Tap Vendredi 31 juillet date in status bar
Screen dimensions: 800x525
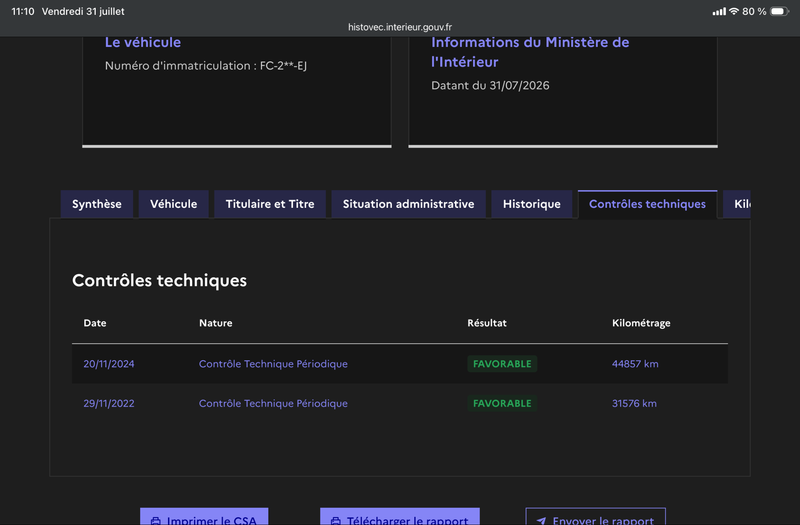point(83,11)
